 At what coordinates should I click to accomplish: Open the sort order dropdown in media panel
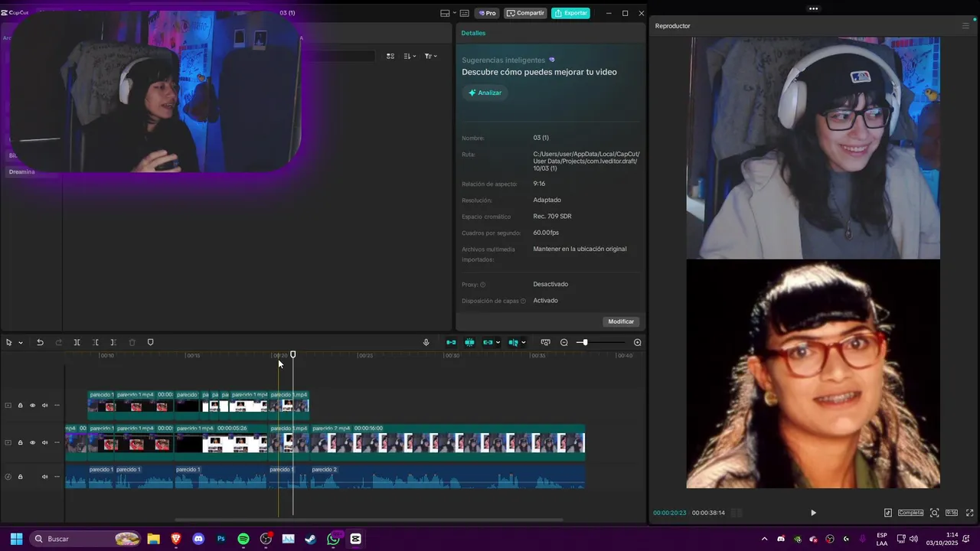tap(410, 56)
